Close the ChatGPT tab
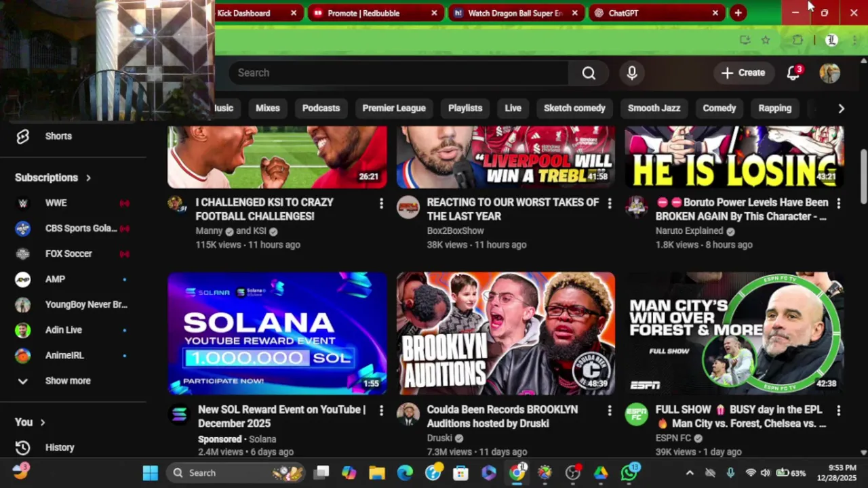 click(715, 13)
